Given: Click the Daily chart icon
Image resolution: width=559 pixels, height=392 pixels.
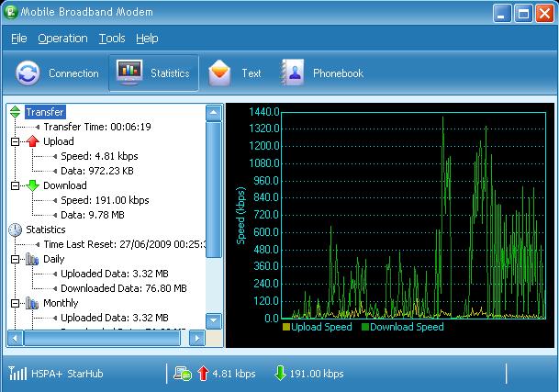Looking at the screenshot, I should click(32, 259).
